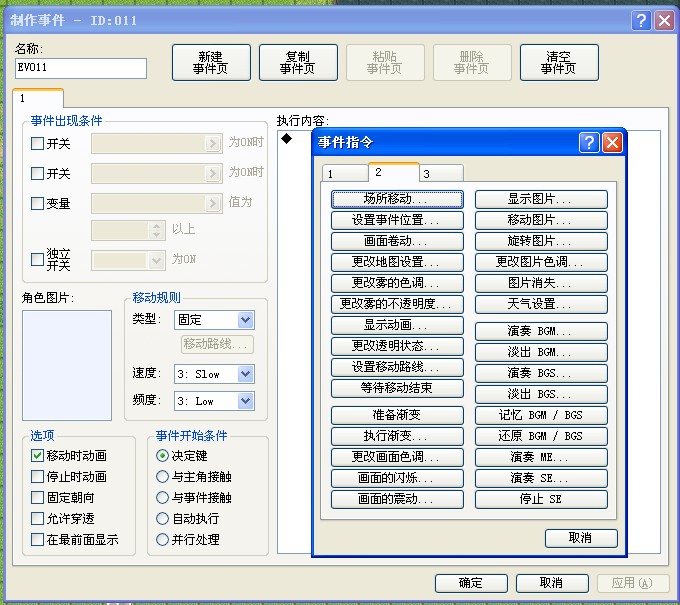The image size is (680, 605).
Task: Select event page tab 1
Action: 38,98
